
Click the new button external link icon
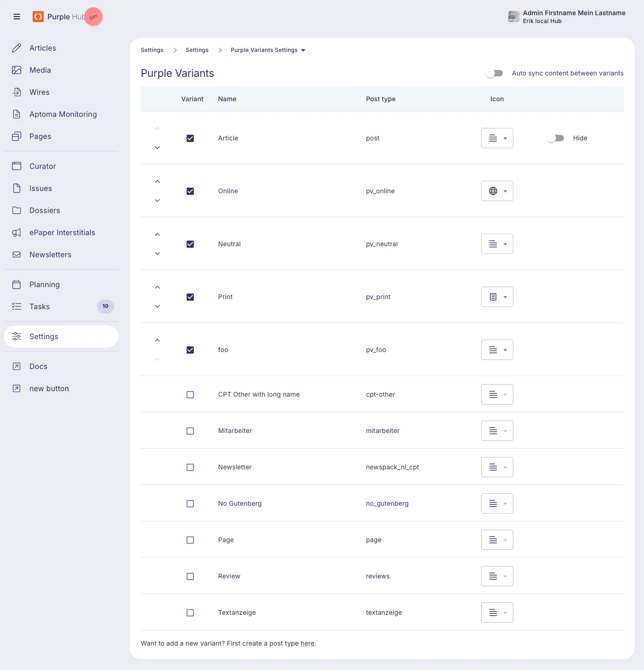pos(17,388)
